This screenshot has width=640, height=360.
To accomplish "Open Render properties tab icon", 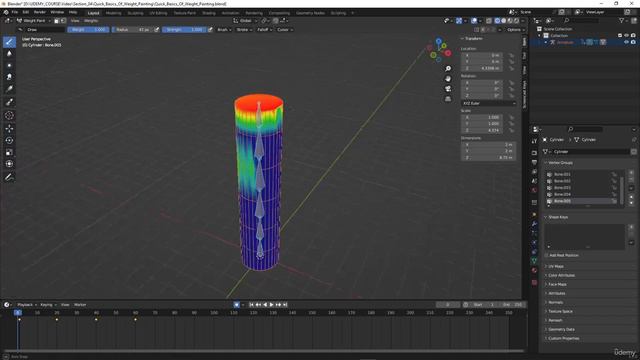I will (534, 153).
